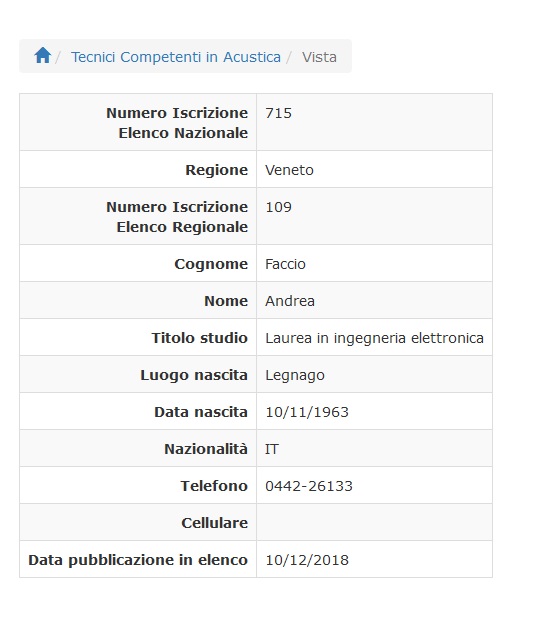Image resolution: width=553 pixels, height=630 pixels.
Task: Click the publication date 10/12/2018
Action: point(307,560)
